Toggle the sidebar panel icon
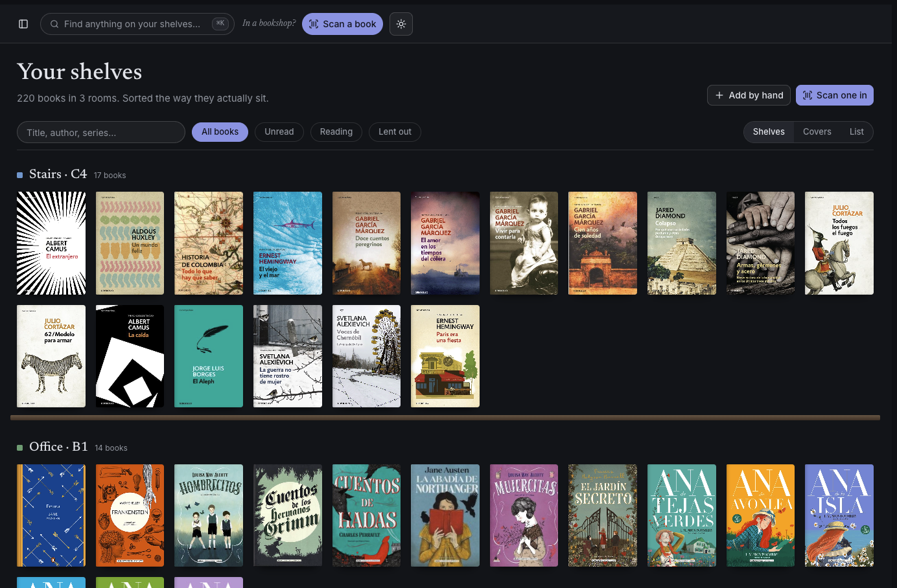The width and height of the screenshot is (897, 588). 23,24
